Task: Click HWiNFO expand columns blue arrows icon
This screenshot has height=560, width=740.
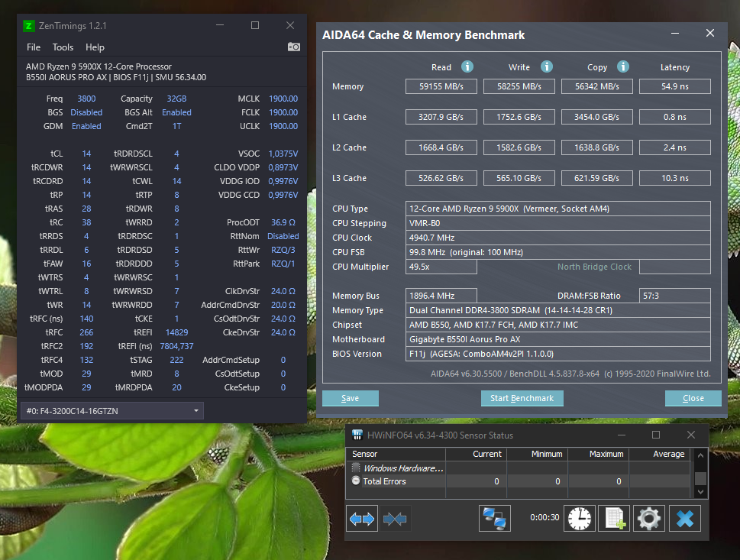Action: 362,519
